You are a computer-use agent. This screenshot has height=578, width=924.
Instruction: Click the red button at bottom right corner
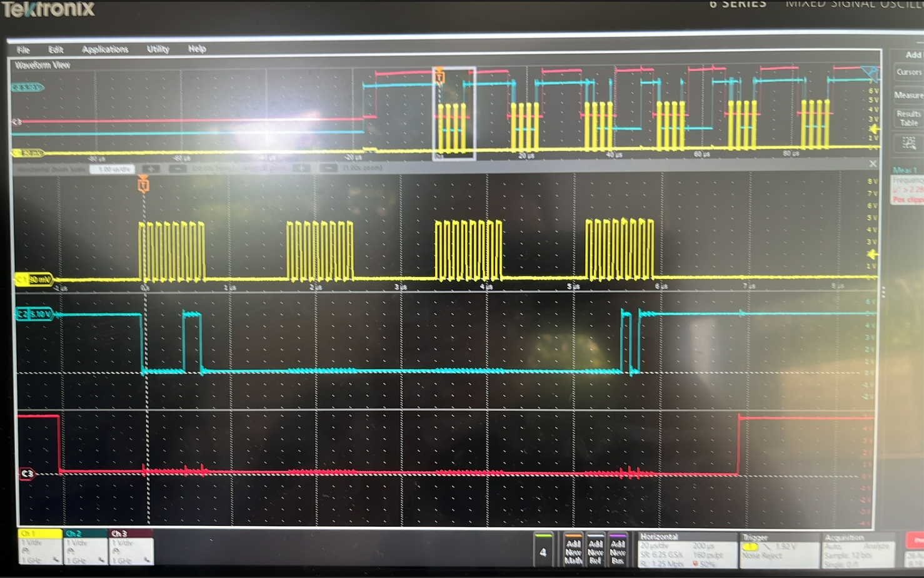(x=915, y=540)
